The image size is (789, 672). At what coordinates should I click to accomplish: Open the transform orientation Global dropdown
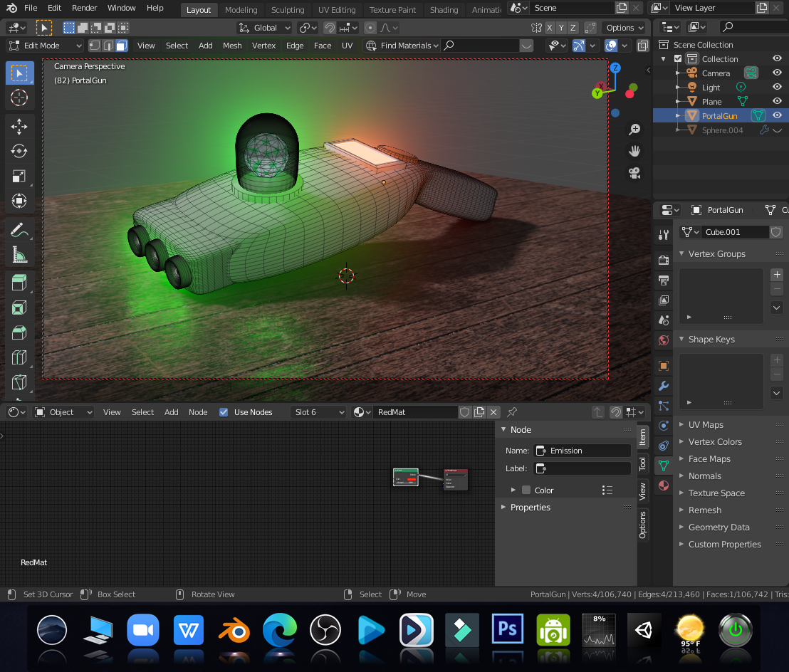[264, 27]
